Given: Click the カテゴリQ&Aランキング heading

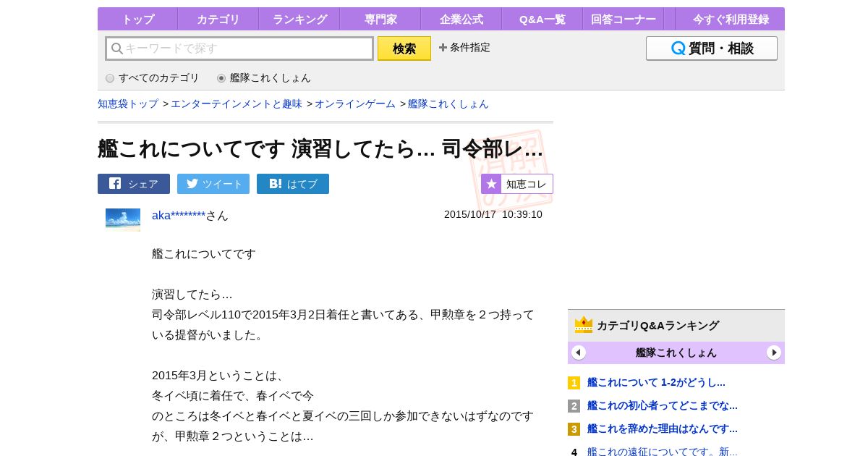Looking at the screenshot, I should tap(658, 326).
